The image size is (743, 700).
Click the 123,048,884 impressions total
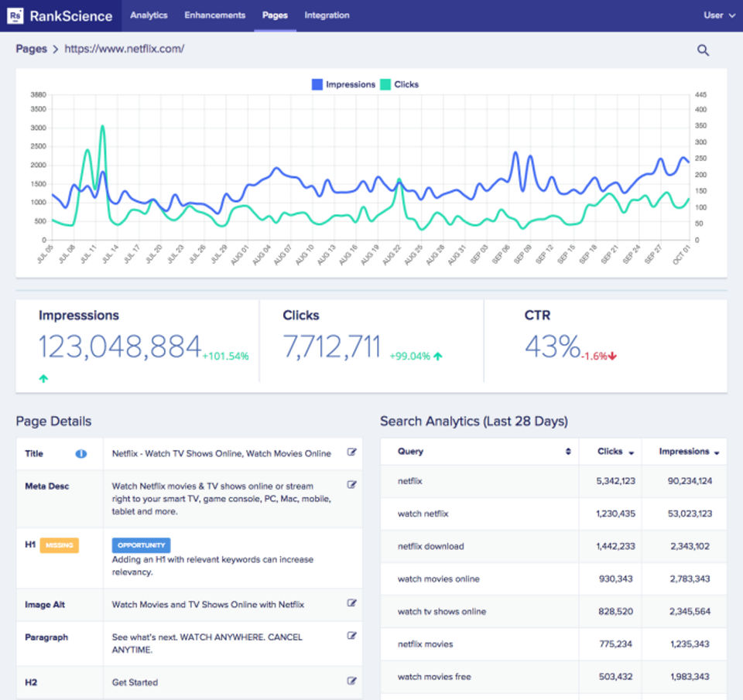(x=120, y=347)
